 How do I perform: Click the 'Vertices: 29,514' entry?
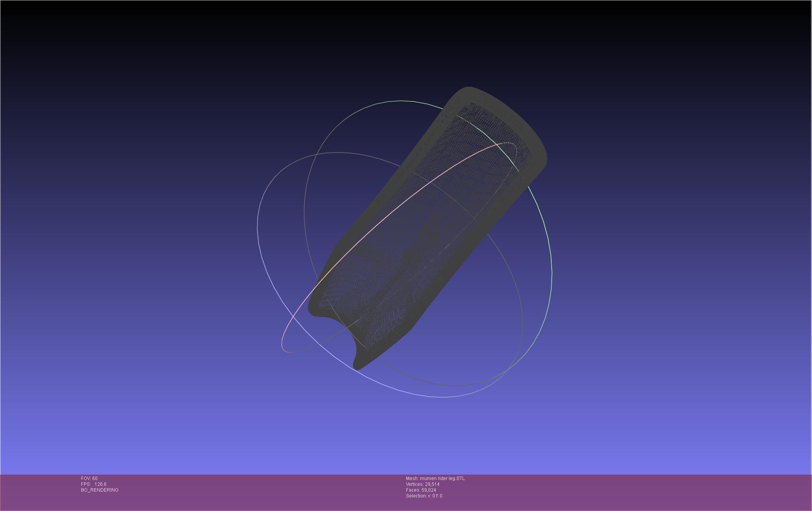pyautogui.click(x=423, y=484)
